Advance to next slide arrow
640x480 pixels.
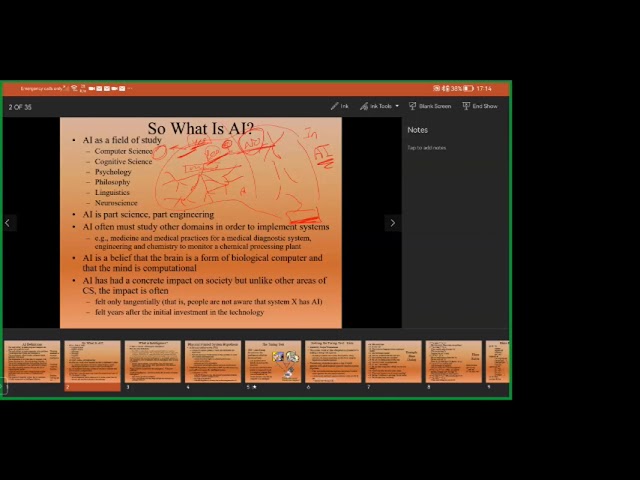pos(392,223)
